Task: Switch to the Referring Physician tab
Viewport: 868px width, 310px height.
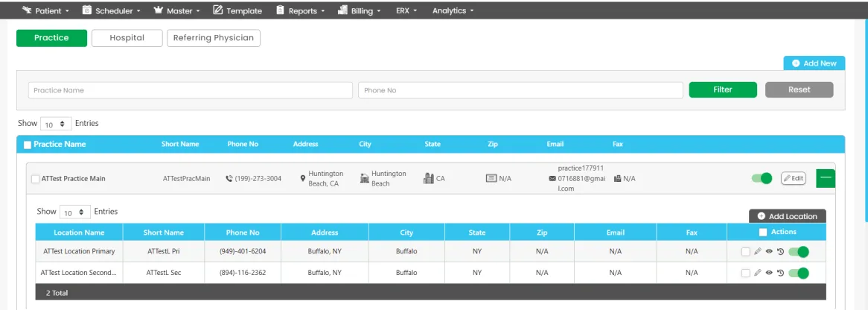Action: pos(214,38)
